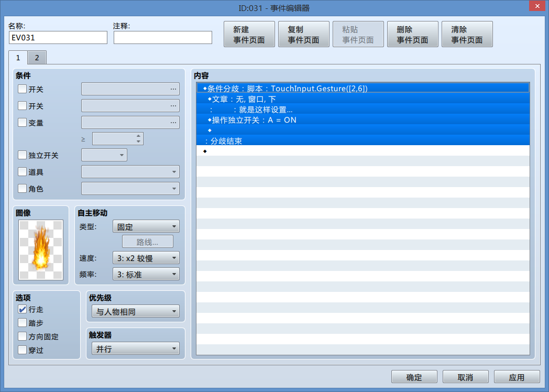Click the 应用 button
This screenshot has height=392, width=549.
517,377
